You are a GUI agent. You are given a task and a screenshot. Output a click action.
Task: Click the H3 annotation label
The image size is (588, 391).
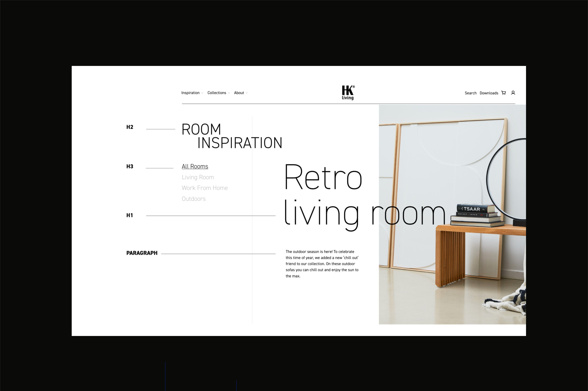point(130,166)
